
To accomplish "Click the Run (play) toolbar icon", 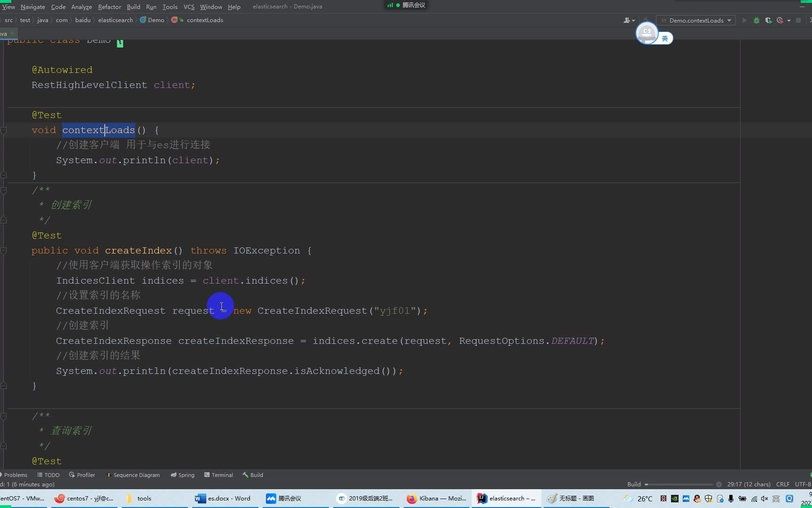I will coord(744,20).
